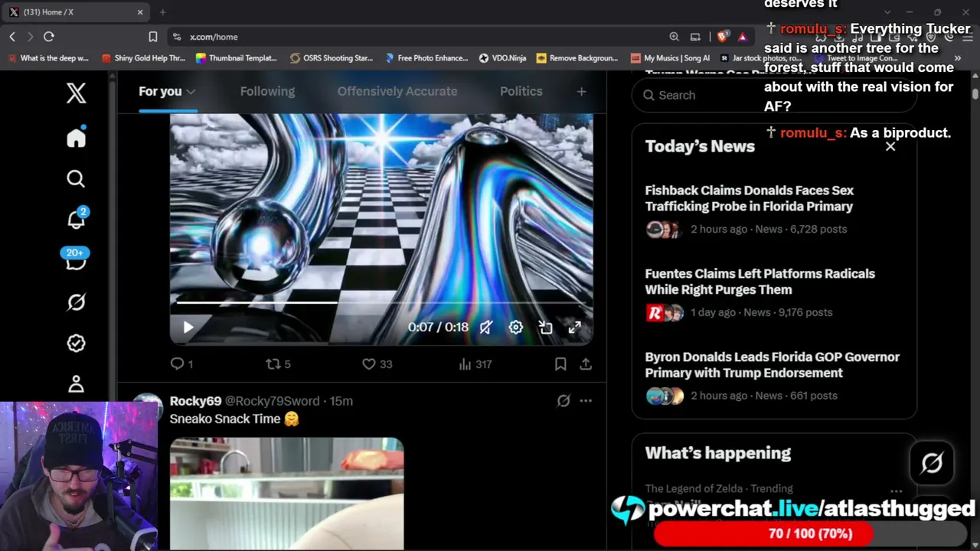Image resolution: width=980 pixels, height=551 pixels.
Task: Open OSRS Shooting Star bookmark
Action: point(332,58)
